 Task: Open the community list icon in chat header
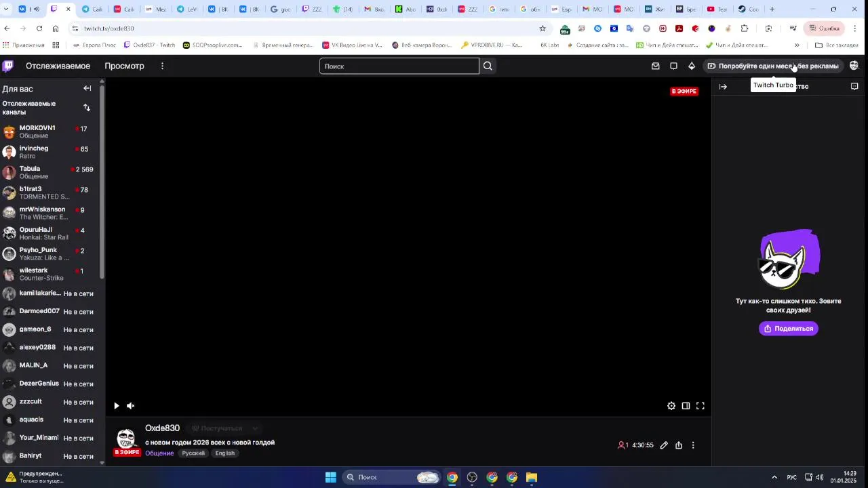[854, 87]
